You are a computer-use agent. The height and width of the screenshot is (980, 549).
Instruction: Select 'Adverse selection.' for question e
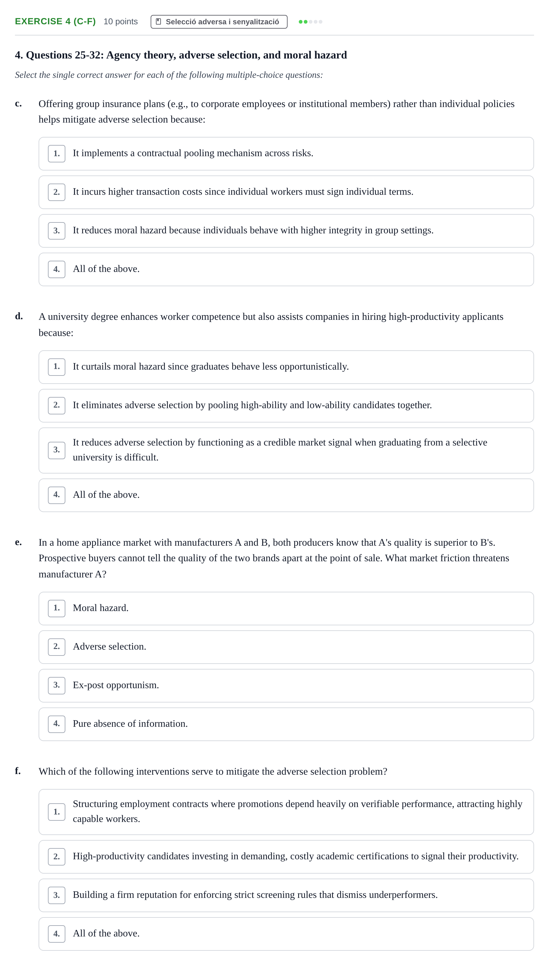(x=286, y=647)
